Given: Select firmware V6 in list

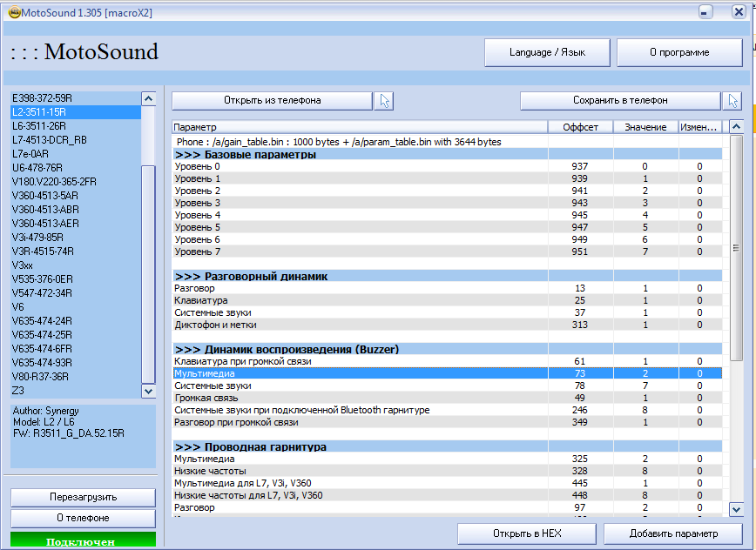Looking at the screenshot, I should click(x=76, y=307).
